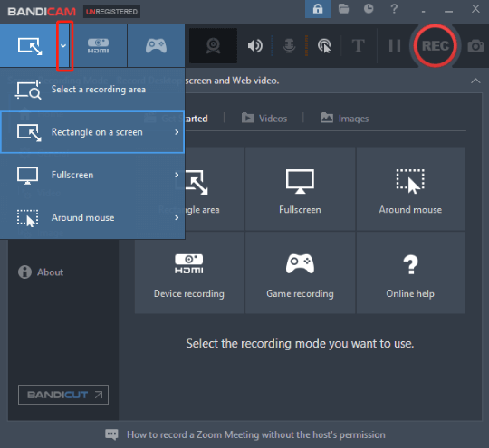Screen dimensions: 489x448
Task: Expand Around mouse submenu arrow
Action: pyautogui.click(x=177, y=217)
